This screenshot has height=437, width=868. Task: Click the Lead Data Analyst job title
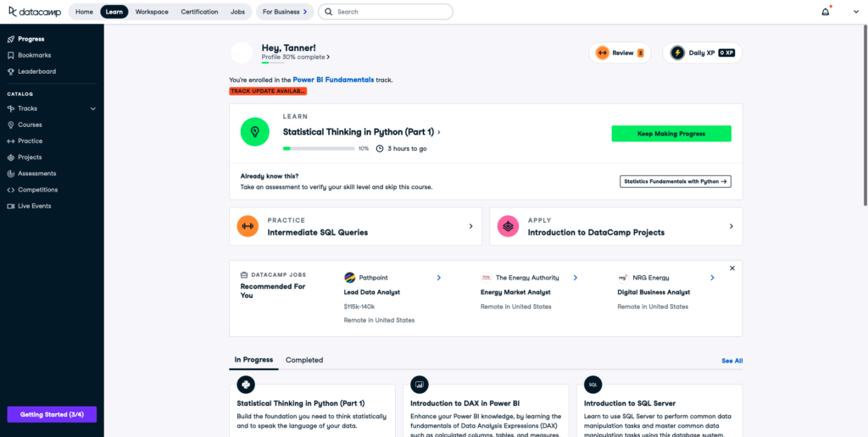[x=371, y=292]
